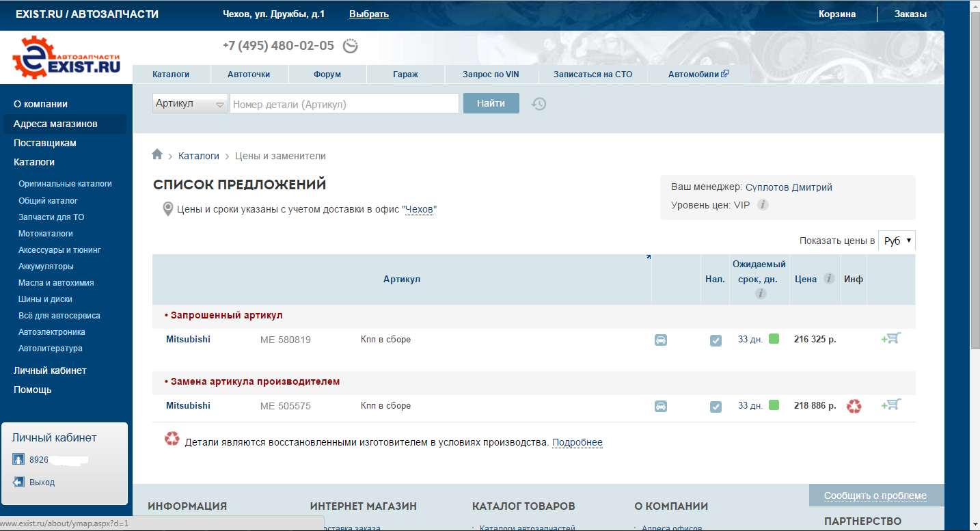Follow the Подробнее link
Image resolution: width=980 pixels, height=531 pixels.
(577, 443)
